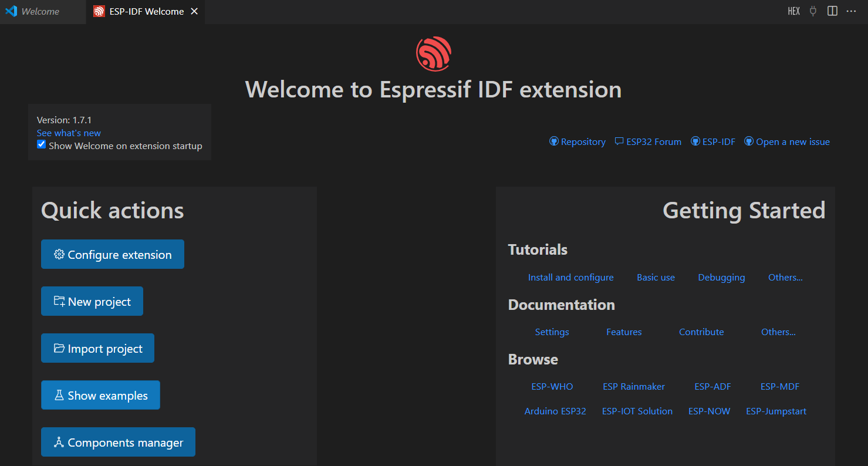
Task: Browse the ESP-ADF link
Action: click(712, 386)
